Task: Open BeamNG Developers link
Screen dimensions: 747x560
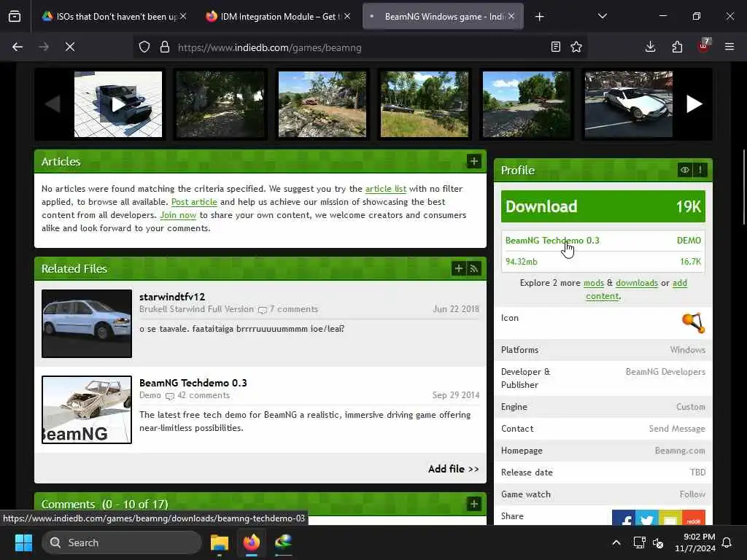Action: 665,372
